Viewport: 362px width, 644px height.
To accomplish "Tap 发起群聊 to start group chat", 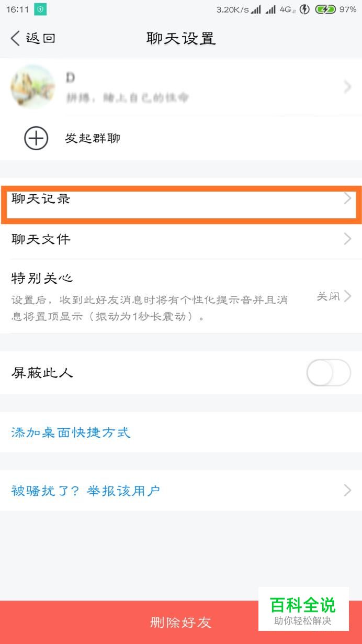I will coord(93,139).
